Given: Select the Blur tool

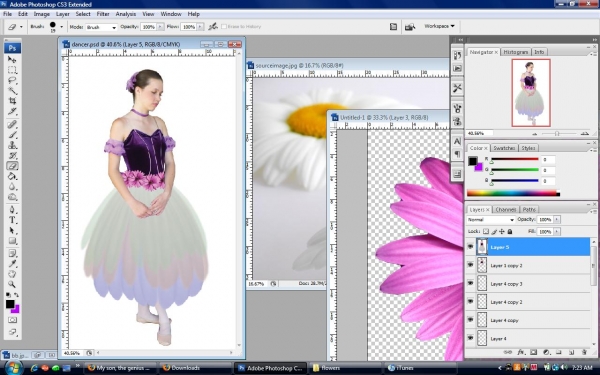Looking at the screenshot, I should 12,187.
